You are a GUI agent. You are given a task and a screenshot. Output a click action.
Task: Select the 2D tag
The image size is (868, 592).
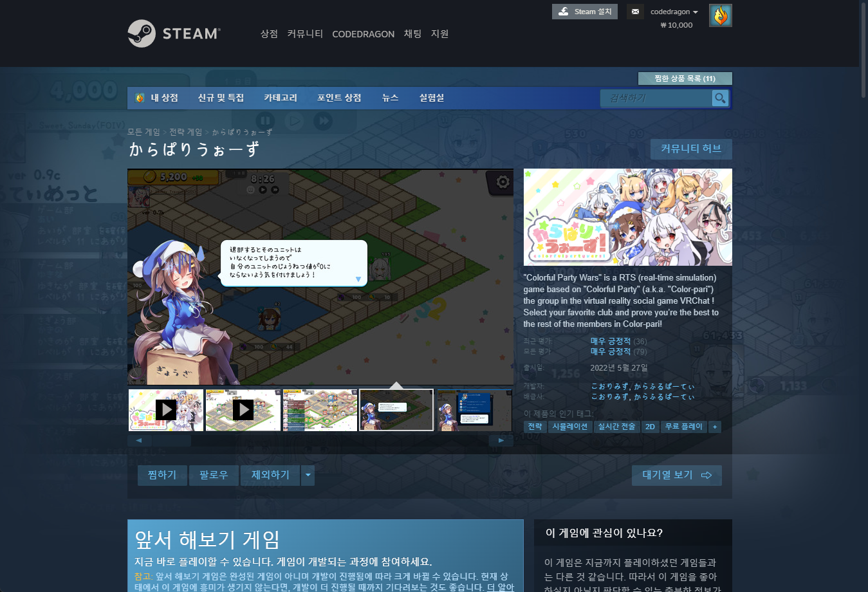coord(651,427)
